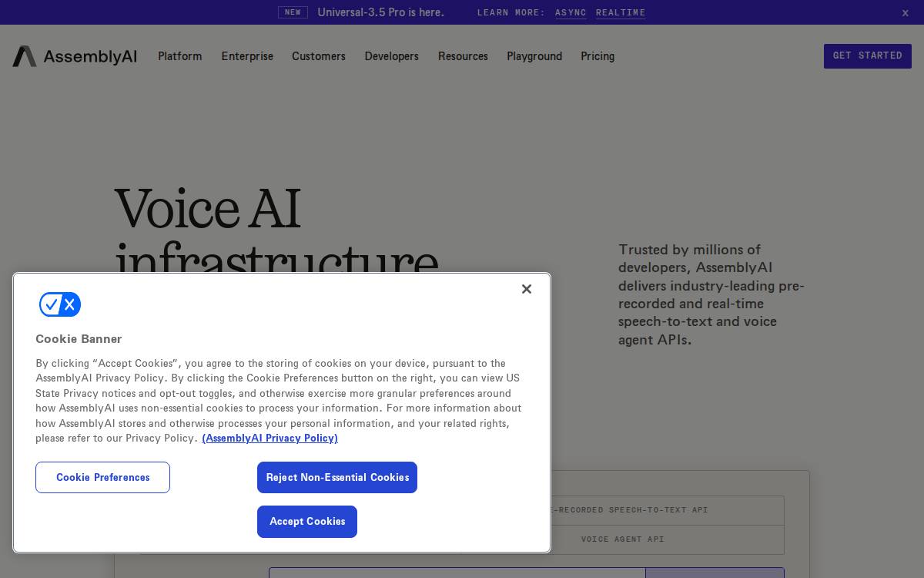Go to the Pricing page

pos(598,56)
